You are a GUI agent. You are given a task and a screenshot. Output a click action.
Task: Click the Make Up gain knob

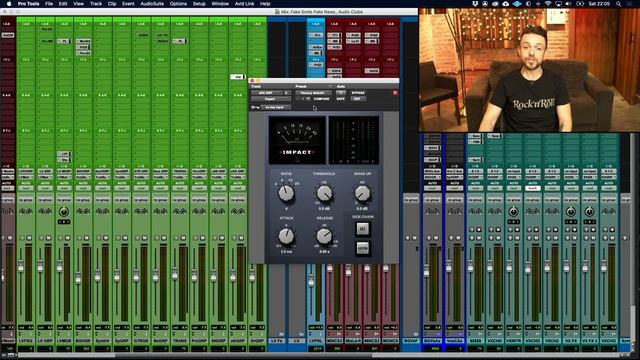(362, 193)
